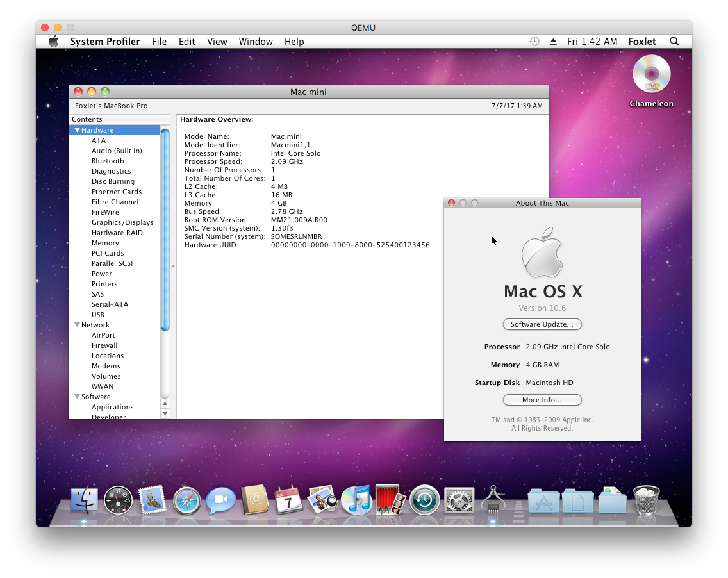Image resolution: width=728 pixels, height=578 pixels.
Task: Open Finder from the Dock
Action: 84,500
